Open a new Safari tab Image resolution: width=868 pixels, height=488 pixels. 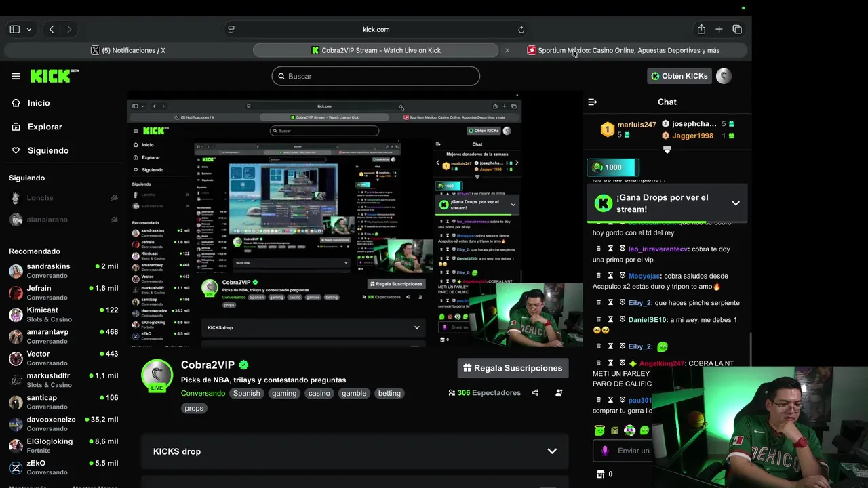point(719,29)
